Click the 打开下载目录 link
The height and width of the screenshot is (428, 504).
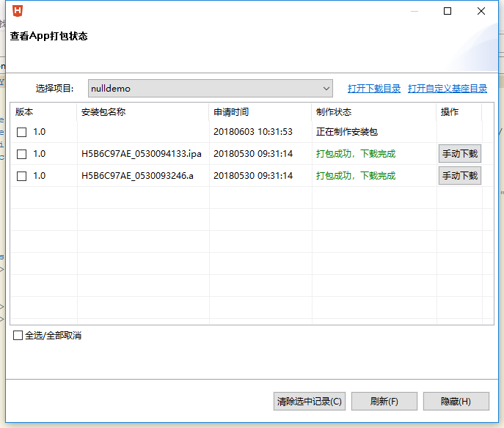pyautogui.click(x=374, y=89)
